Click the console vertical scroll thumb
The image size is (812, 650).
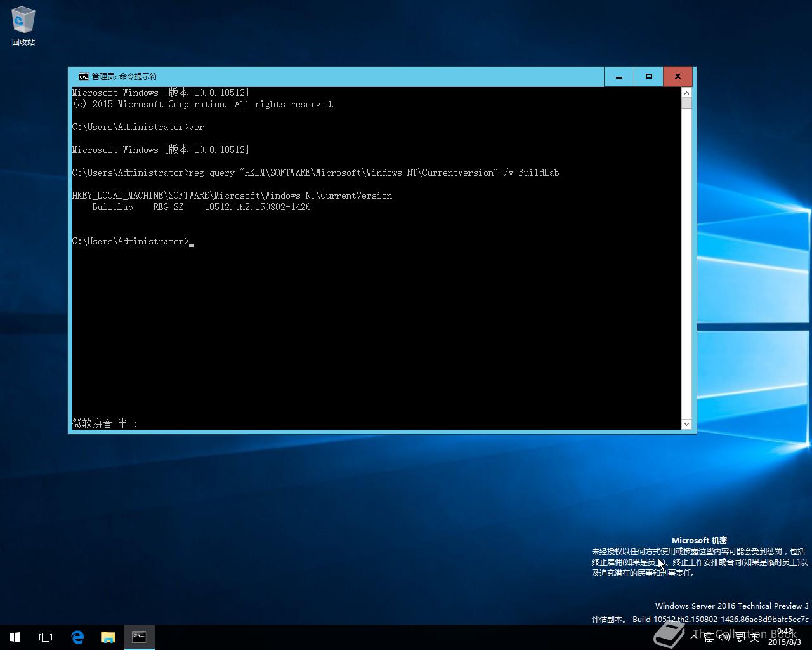pos(686,103)
